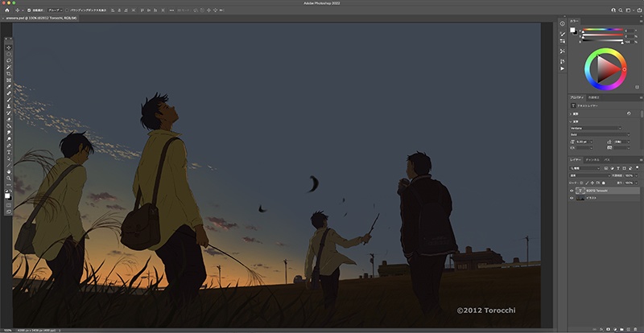Screen dimensions: 644x333
Task: Select the ©2012 Torocchi text layer
Action: pyautogui.click(x=605, y=191)
